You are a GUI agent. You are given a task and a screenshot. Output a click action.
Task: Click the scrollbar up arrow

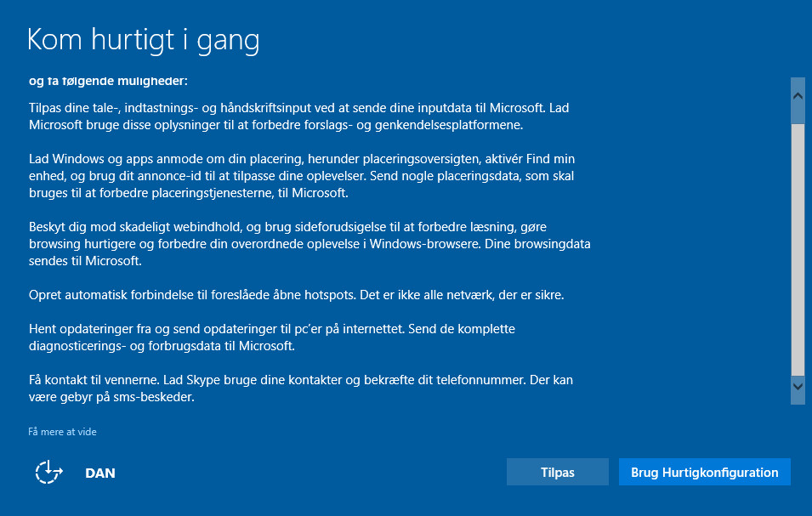pyautogui.click(x=798, y=95)
